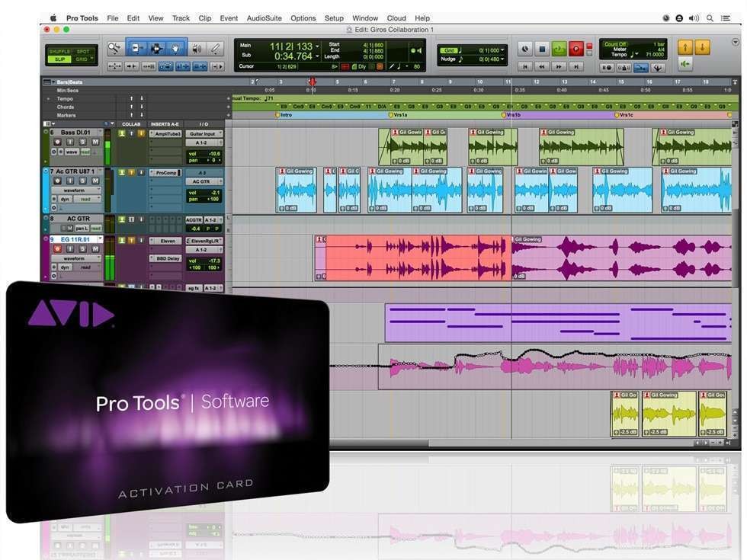
Task: Open the ProComp insert plugin
Action: (x=165, y=173)
